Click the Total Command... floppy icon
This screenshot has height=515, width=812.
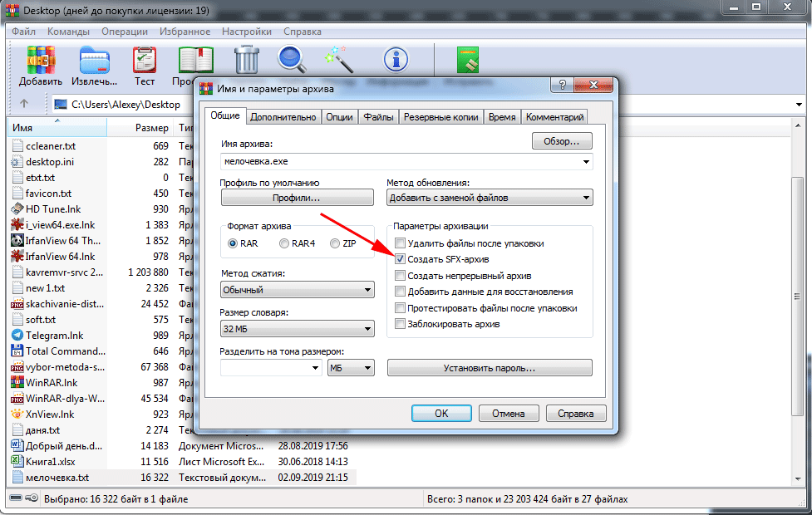17,351
